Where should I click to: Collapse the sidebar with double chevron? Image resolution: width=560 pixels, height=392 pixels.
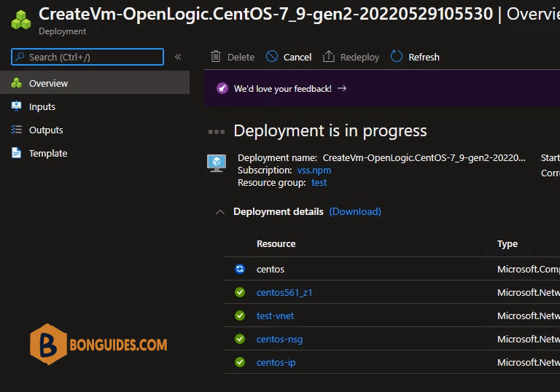178,57
